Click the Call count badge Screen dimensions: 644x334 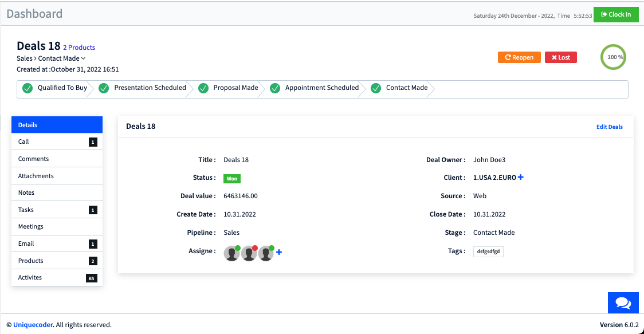pyautogui.click(x=93, y=142)
